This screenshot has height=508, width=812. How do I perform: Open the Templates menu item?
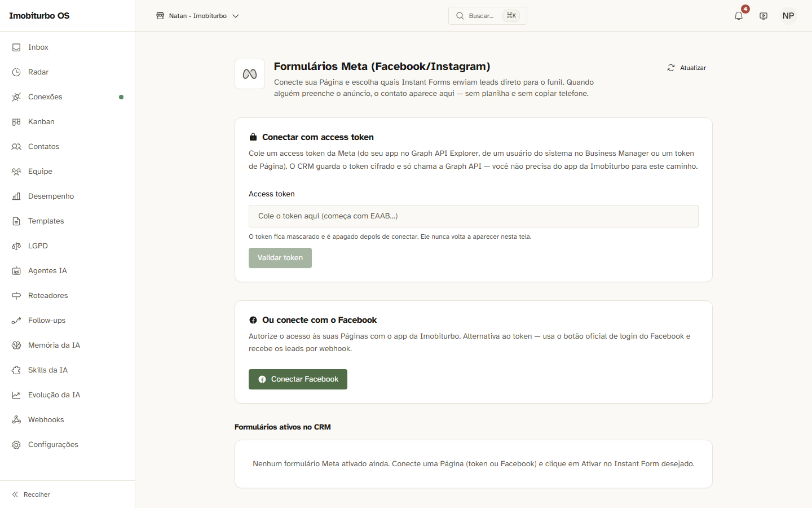tap(68, 221)
